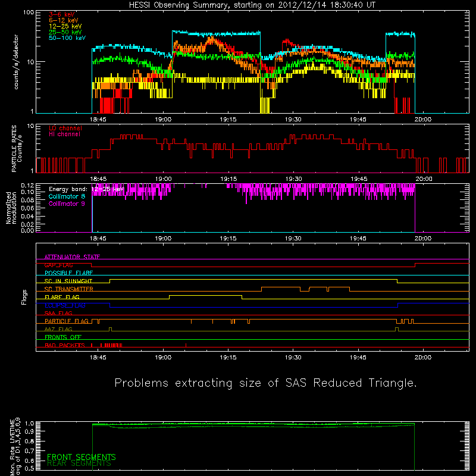
Task: Click the PARTICLE_FLAG label
Action: [67, 321]
